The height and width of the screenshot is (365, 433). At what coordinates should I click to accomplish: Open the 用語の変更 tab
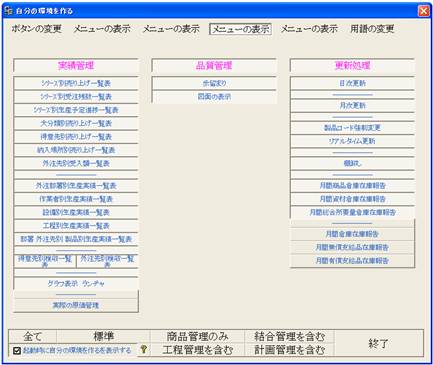tap(372, 29)
